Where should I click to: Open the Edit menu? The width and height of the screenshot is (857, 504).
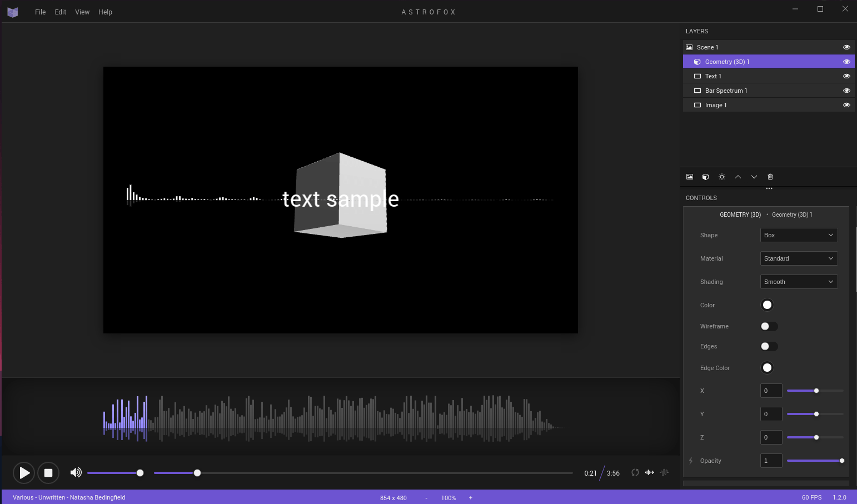point(61,12)
